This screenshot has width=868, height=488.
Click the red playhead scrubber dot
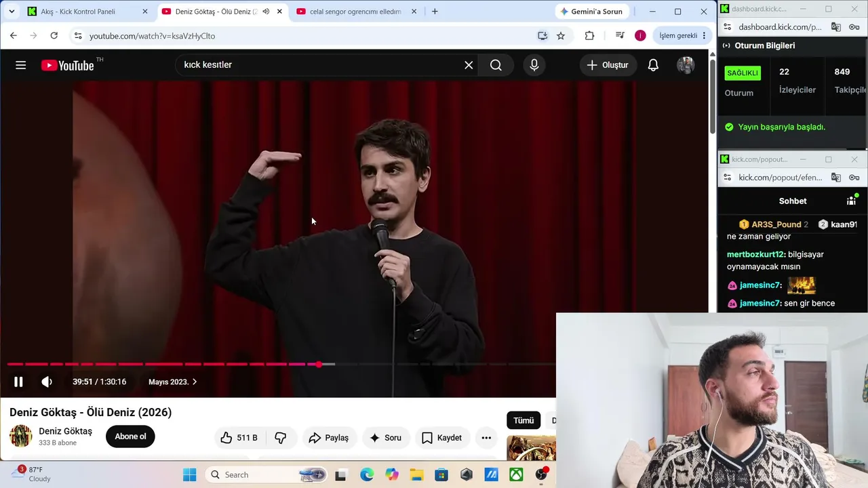(x=319, y=365)
